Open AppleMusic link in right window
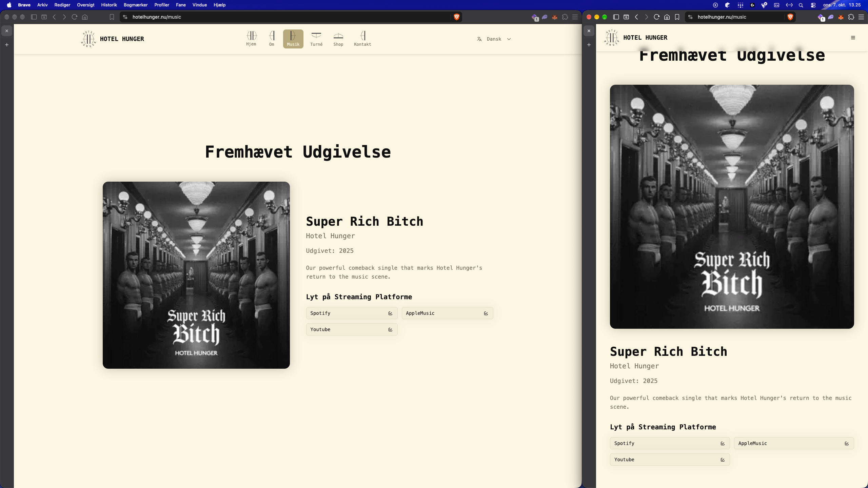The width and height of the screenshot is (868, 488). 794,443
